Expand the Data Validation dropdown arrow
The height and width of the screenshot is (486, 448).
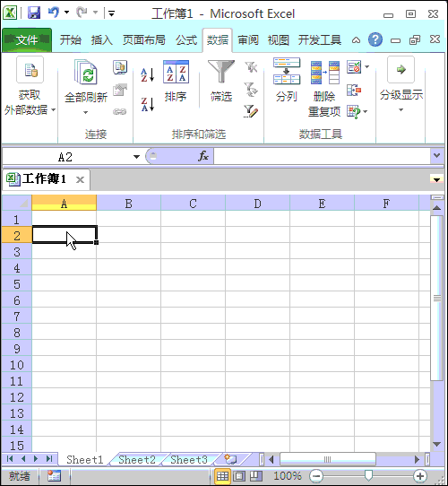367,66
